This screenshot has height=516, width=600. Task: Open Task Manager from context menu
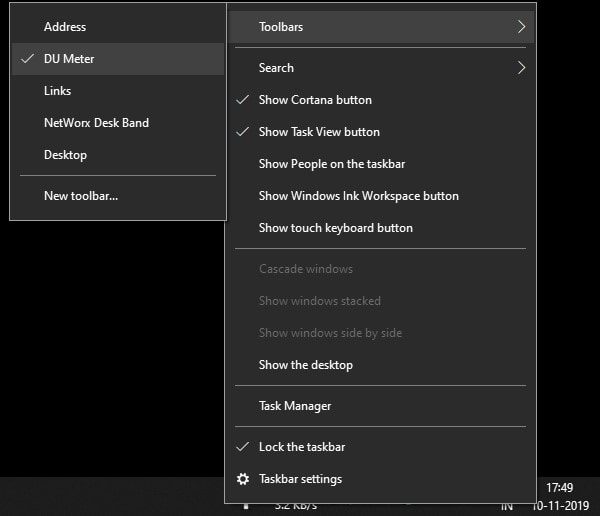[295, 406]
